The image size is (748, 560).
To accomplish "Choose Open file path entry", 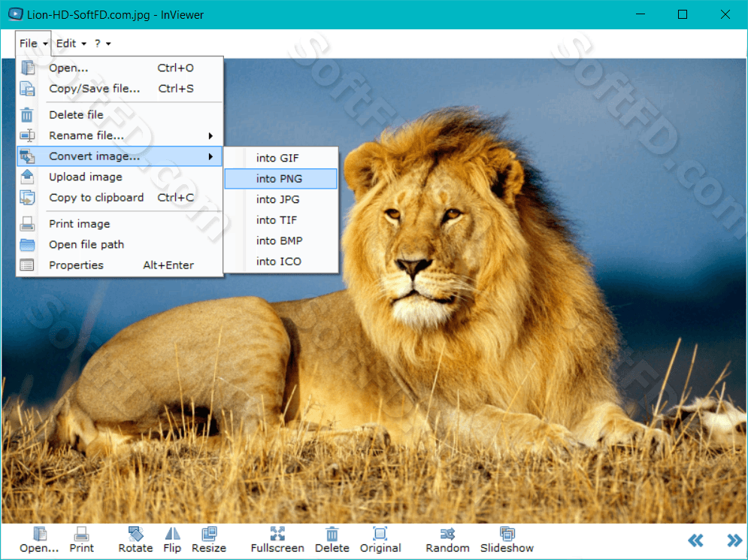I will 120,245.
